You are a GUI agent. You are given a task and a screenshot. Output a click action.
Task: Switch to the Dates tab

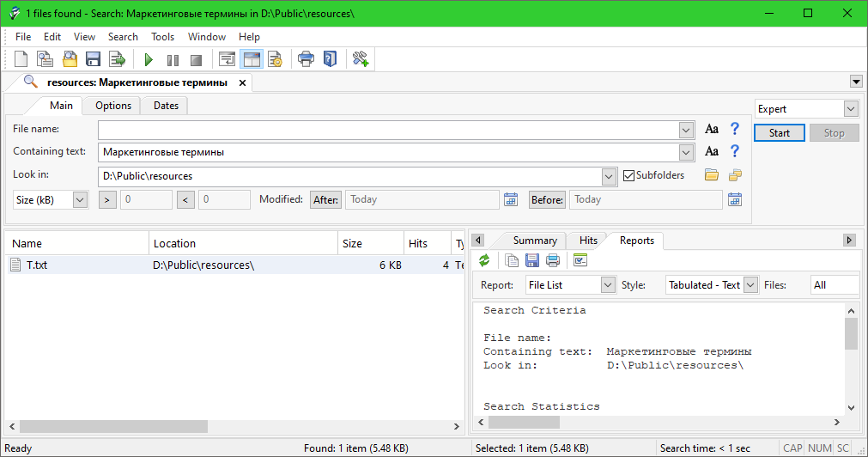click(x=166, y=106)
